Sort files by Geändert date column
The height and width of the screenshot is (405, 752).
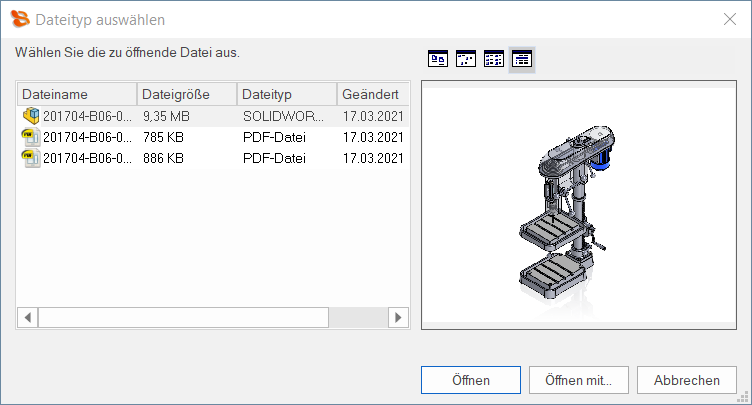(372, 94)
